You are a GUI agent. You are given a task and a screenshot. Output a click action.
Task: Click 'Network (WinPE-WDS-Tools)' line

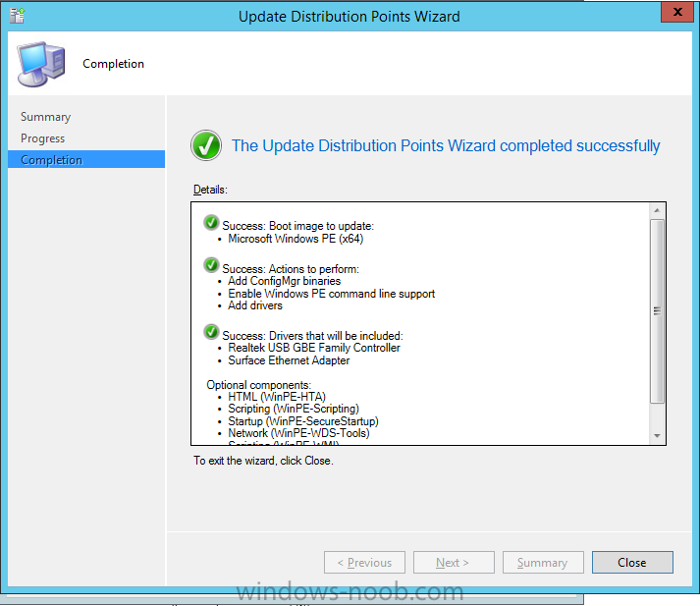coord(298,433)
